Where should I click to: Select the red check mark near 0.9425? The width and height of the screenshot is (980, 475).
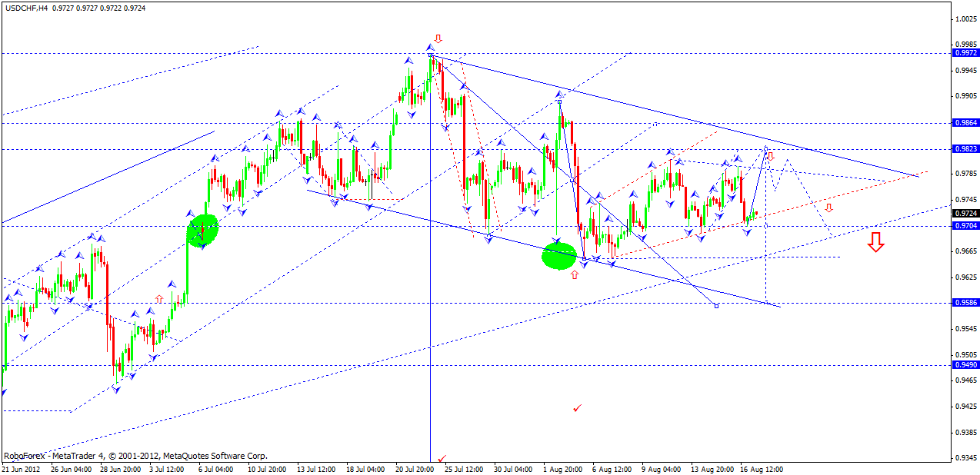pyautogui.click(x=577, y=408)
